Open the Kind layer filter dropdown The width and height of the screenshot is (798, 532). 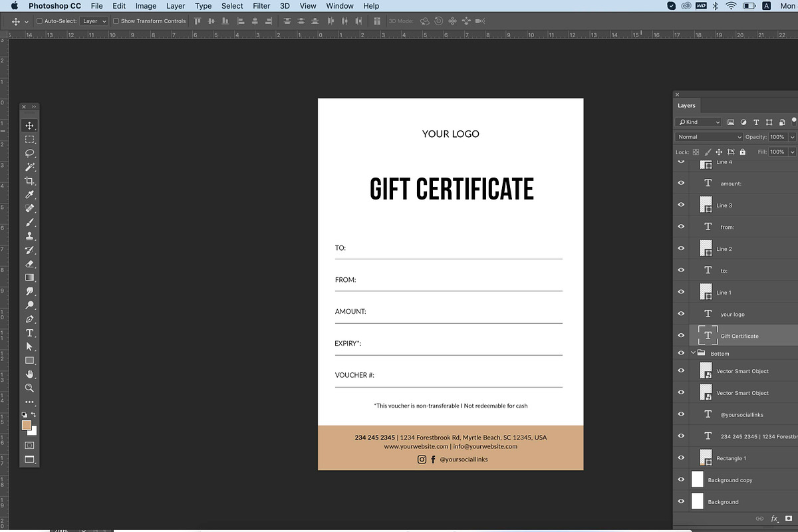698,122
